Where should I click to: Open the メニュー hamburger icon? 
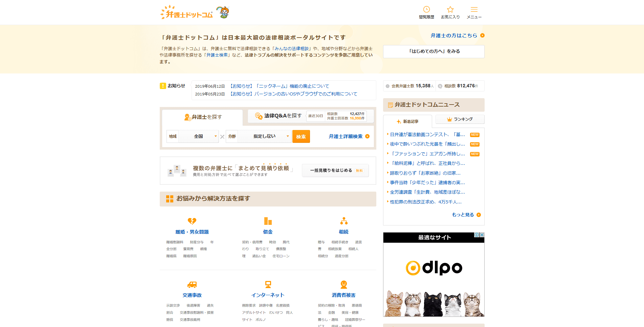pyautogui.click(x=474, y=9)
